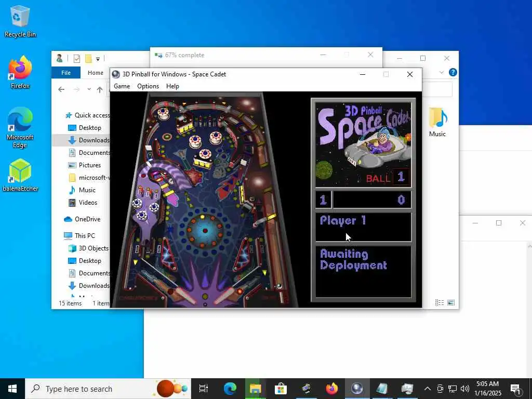The width and height of the screenshot is (532, 399).
Task: Click the copy progress dialog icon at 67%
Action: [158, 55]
